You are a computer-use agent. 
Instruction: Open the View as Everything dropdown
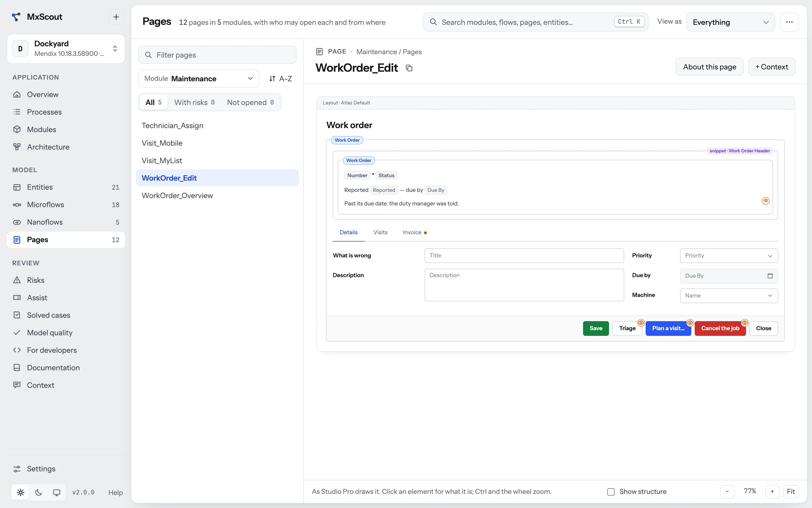(731, 22)
